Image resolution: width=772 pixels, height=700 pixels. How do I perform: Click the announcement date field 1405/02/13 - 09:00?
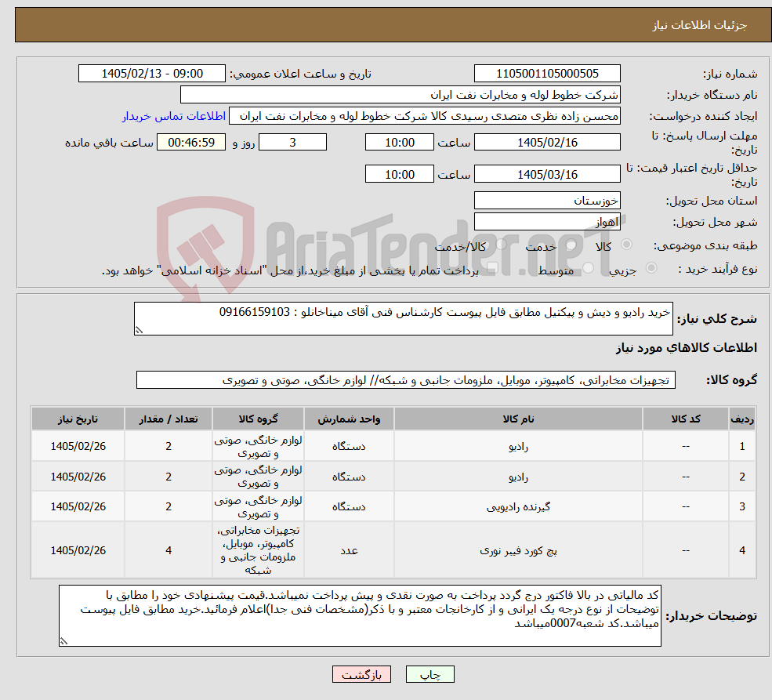click(x=151, y=74)
